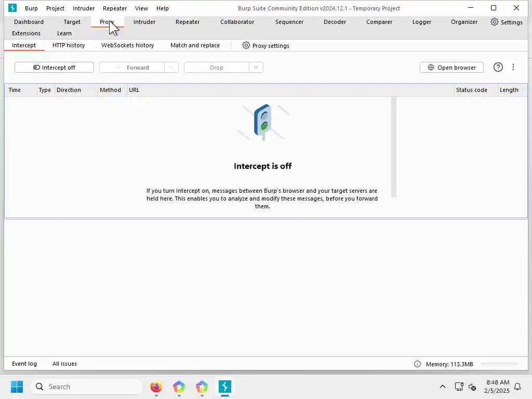Open the three-dot more options menu
The height and width of the screenshot is (399, 532).
(513, 67)
